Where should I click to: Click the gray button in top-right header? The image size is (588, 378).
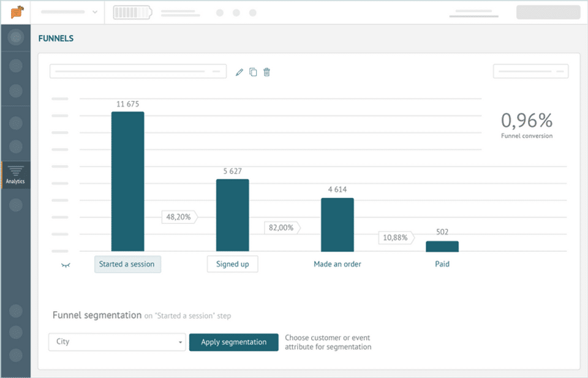[548, 12]
